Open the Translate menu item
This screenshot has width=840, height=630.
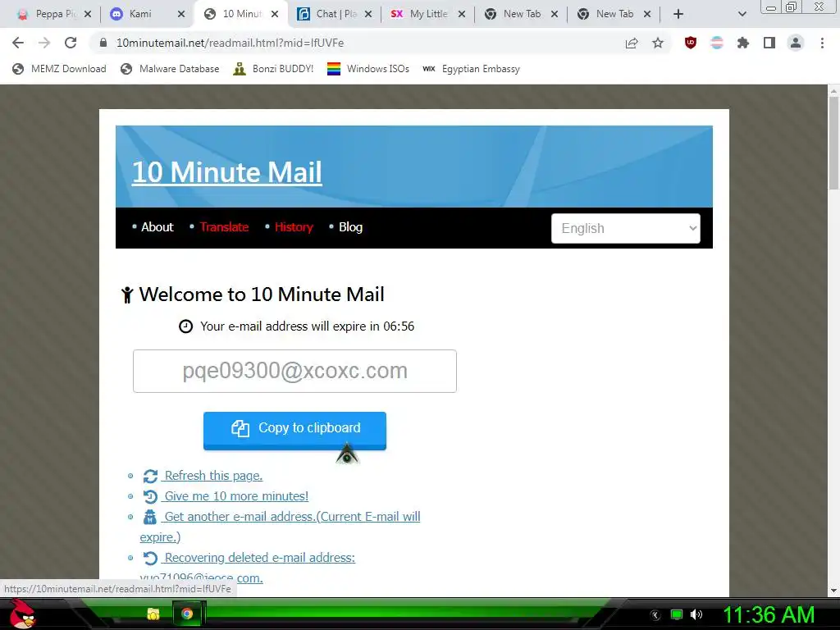[x=224, y=227]
